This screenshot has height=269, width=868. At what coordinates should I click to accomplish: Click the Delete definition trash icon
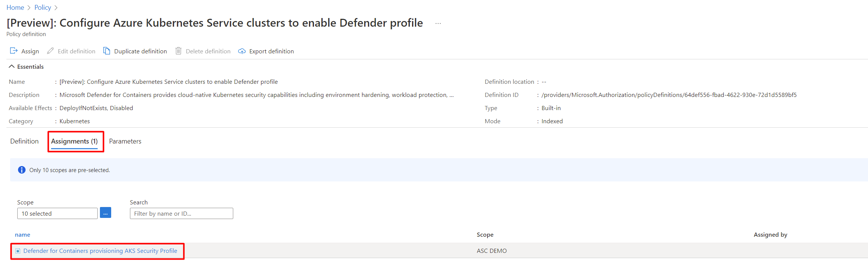[178, 51]
